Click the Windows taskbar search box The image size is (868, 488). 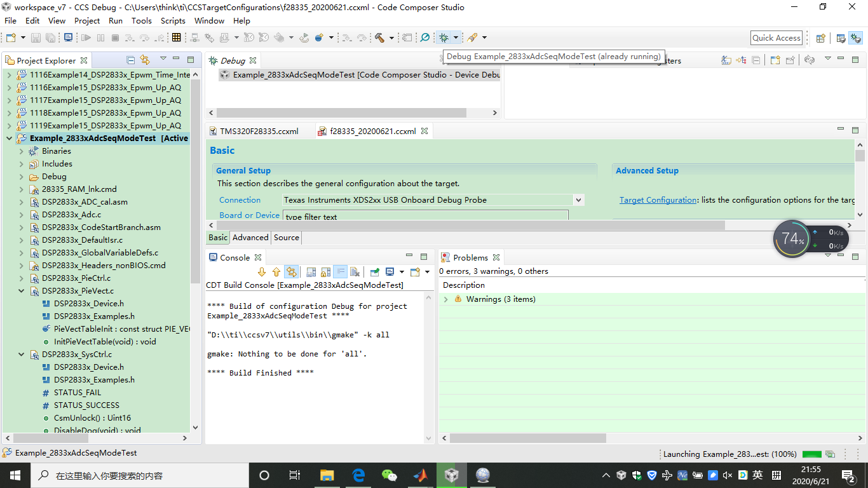[139, 475]
